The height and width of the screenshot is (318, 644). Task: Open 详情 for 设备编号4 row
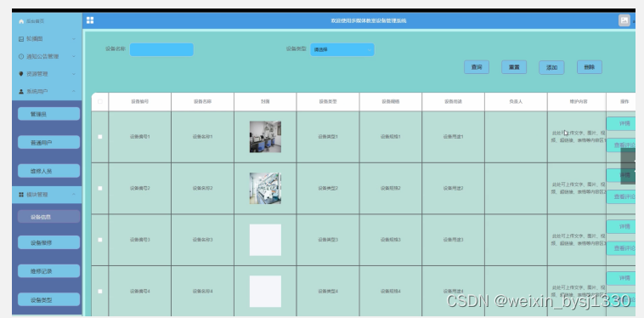point(621,278)
